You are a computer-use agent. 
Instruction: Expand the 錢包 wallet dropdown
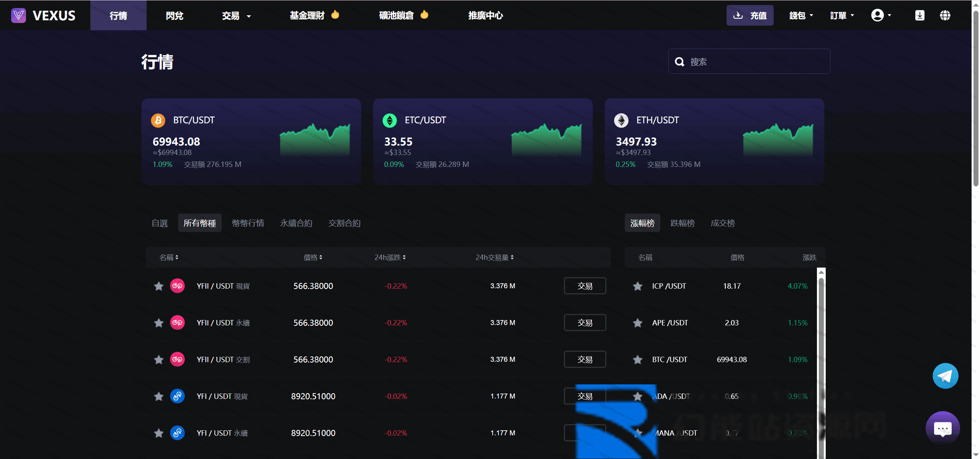[801, 16]
